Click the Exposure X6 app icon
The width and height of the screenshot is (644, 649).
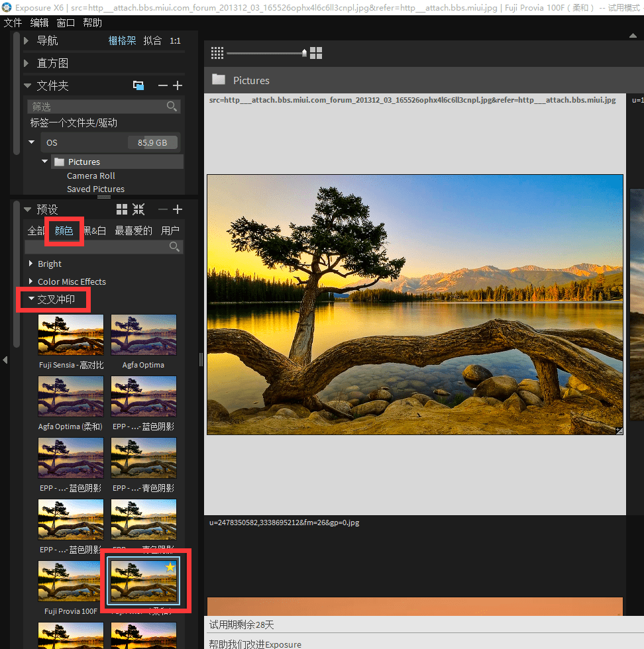(x=6, y=7)
